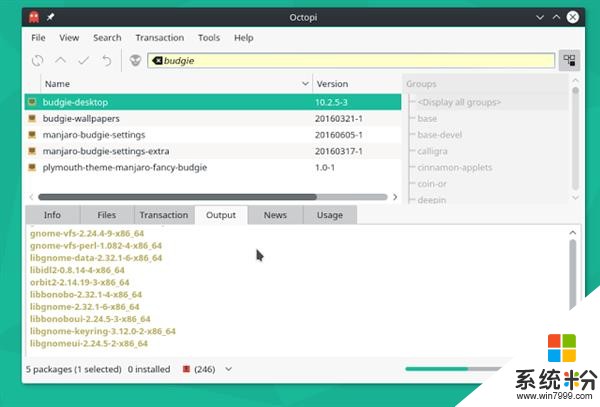The image size is (600, 407).
Task: Clear the budgie search text icon
Action: 157,60
